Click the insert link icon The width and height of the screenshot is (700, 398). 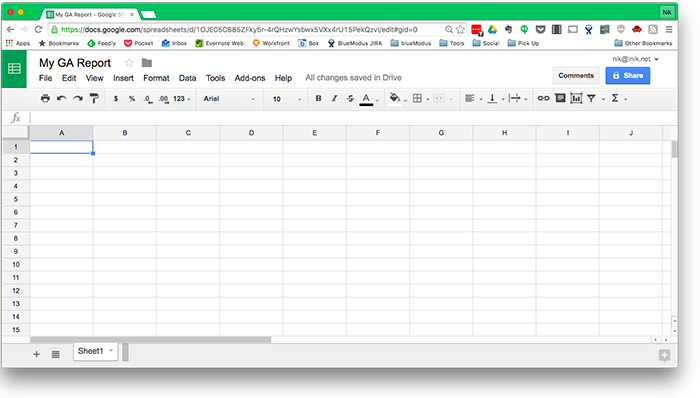coord(543,98)
